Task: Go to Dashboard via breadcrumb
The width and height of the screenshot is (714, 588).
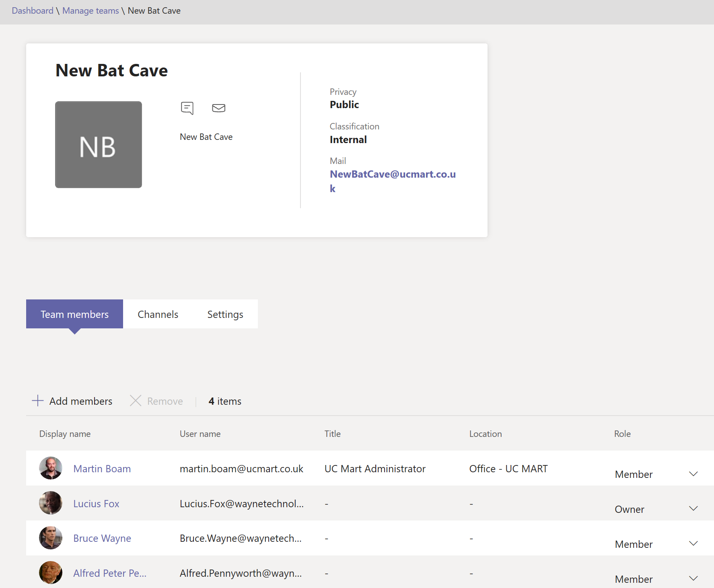Action: 33,11
